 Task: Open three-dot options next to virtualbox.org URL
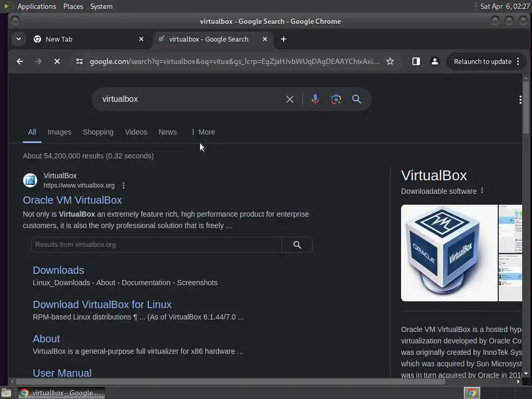[x=124, y=185]
